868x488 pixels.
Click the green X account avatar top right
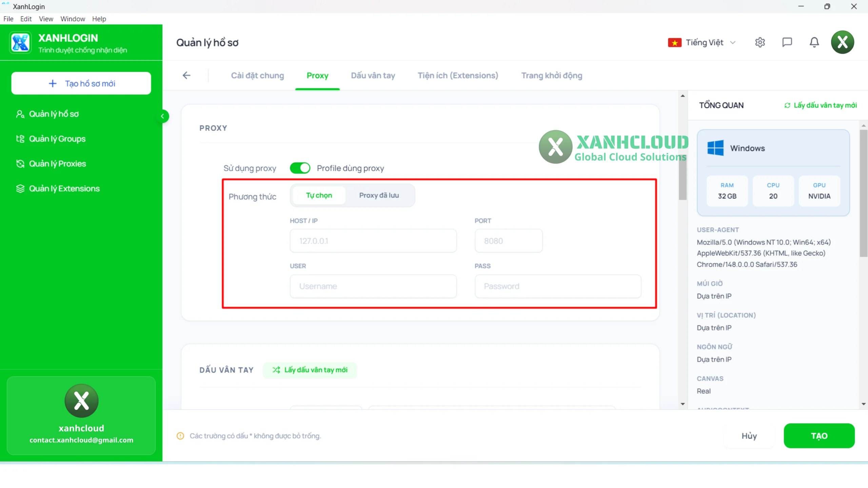pyautogui.click(x=842, y=42)
